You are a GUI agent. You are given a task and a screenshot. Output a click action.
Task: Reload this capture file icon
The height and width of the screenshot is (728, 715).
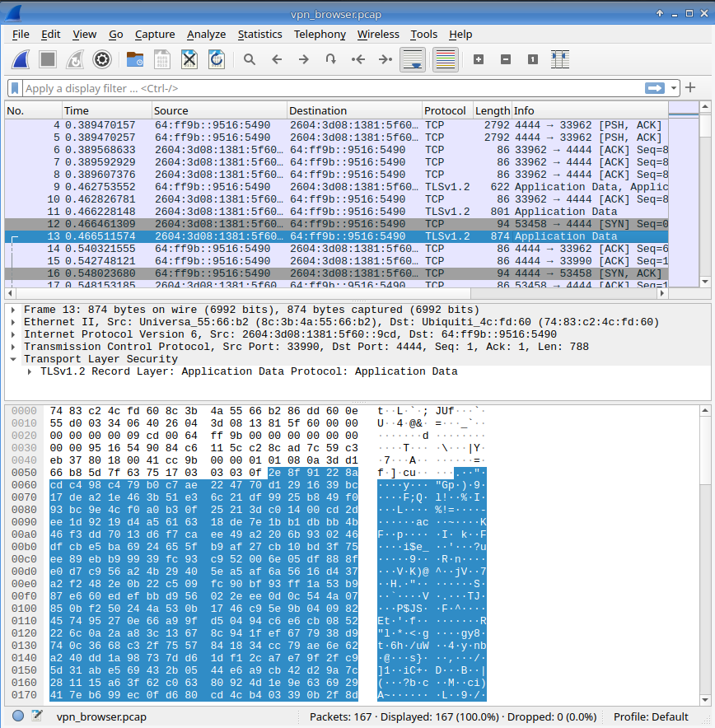click(x=217, y=59)
